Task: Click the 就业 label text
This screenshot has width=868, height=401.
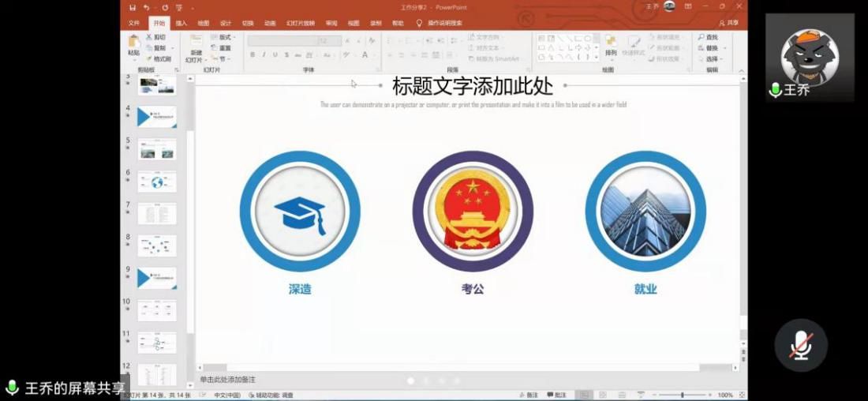Action: (645, 289)
